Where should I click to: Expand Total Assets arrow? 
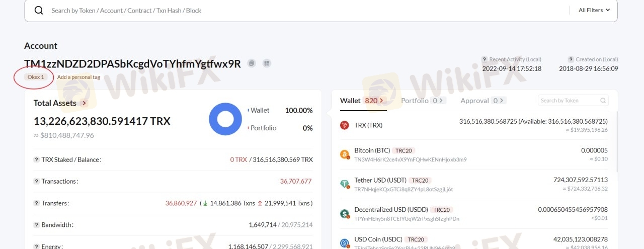pos(85,103)
